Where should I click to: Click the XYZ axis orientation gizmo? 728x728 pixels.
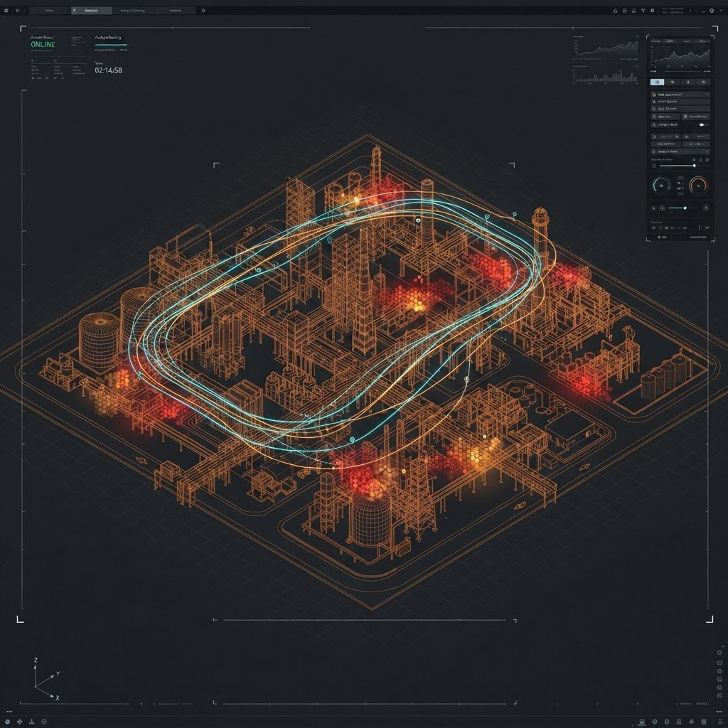click(x=46, y=680)
